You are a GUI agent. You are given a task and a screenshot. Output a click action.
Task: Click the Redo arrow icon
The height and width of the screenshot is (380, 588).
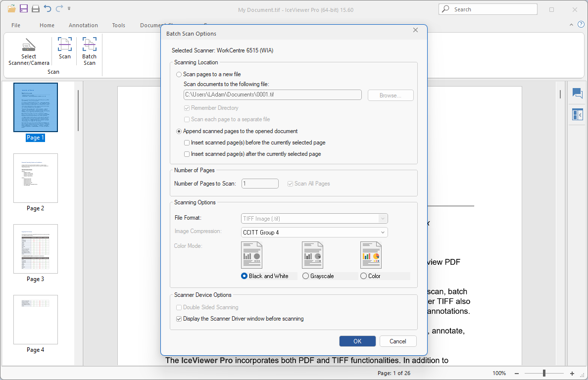coord(59,8)
